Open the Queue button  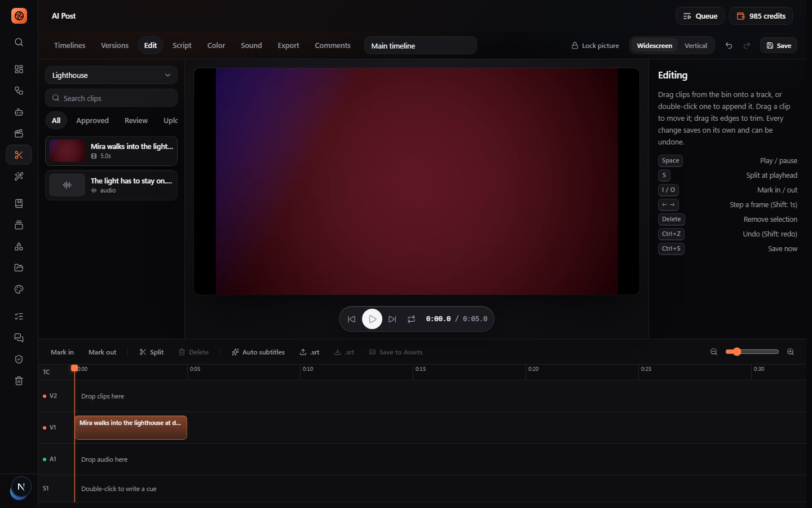point(700,16)
